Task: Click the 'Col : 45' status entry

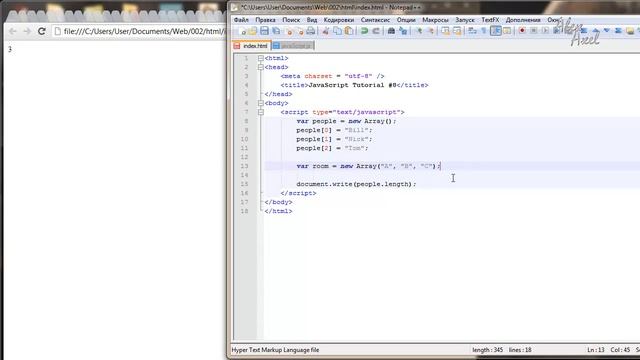Action: (620, 350)
